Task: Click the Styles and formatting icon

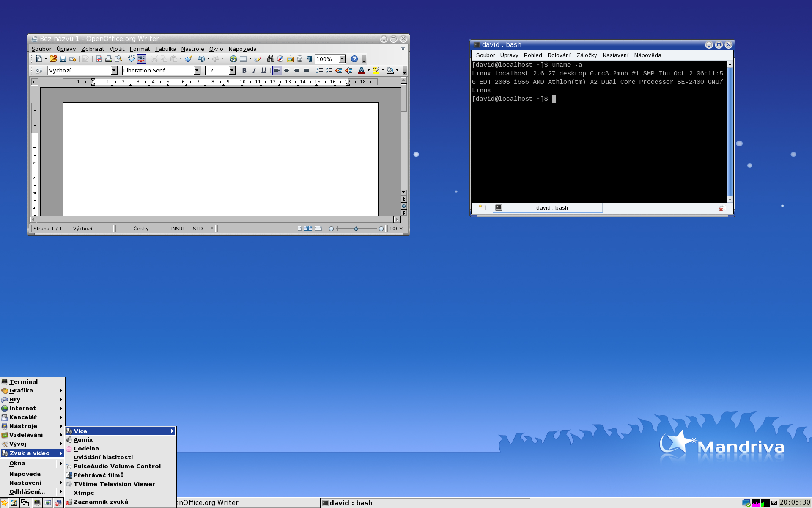Action: 39,70
